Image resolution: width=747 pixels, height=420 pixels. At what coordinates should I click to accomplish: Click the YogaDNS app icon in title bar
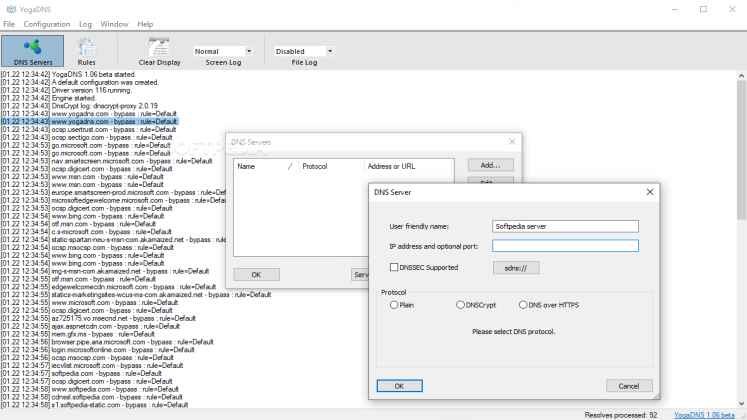point(9,8)
